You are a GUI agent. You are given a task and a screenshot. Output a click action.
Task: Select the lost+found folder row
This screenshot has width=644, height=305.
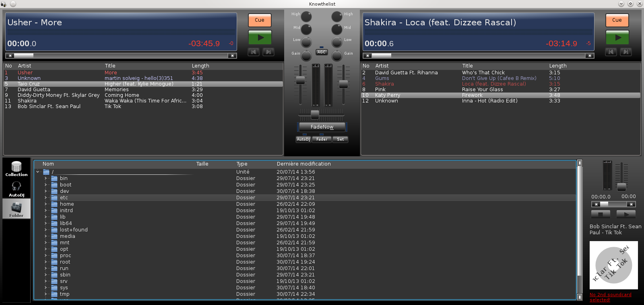305,230
